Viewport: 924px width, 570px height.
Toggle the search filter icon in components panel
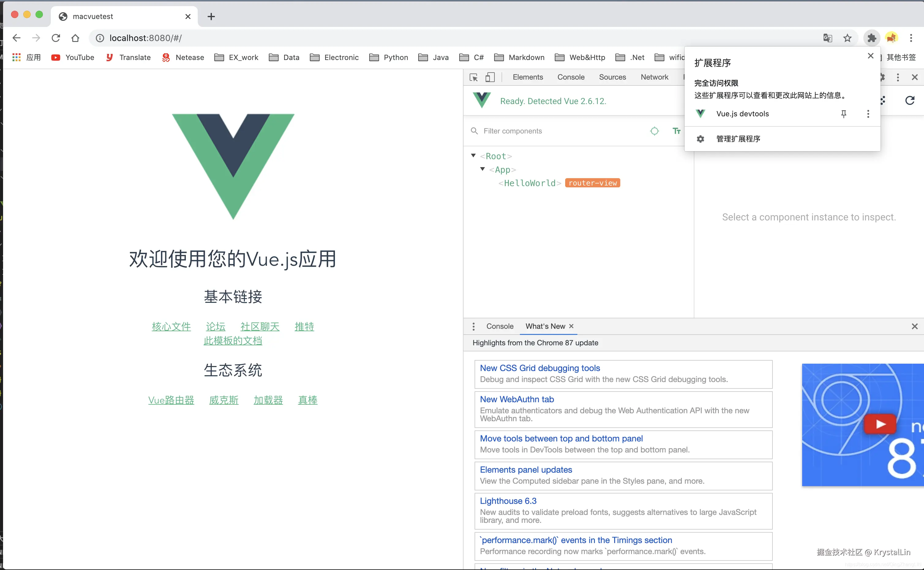coord(474,131)
